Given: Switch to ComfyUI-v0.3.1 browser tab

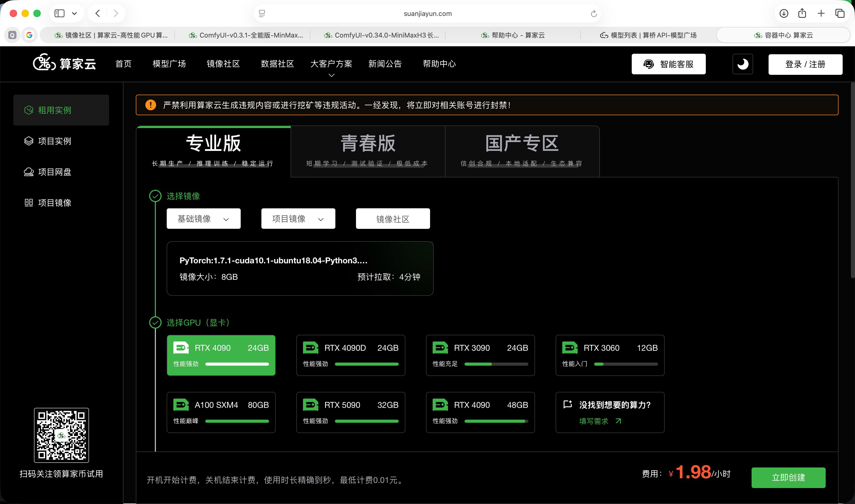Looking at the screenshot, I should pos(246,35).
